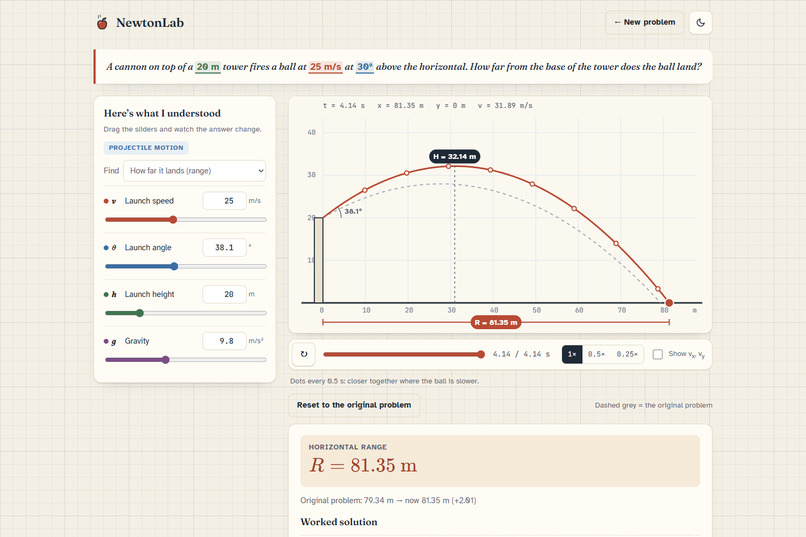The image size is (806, 537).
Task: Click the R = 81.35 m range label
Action: [496, 323]
